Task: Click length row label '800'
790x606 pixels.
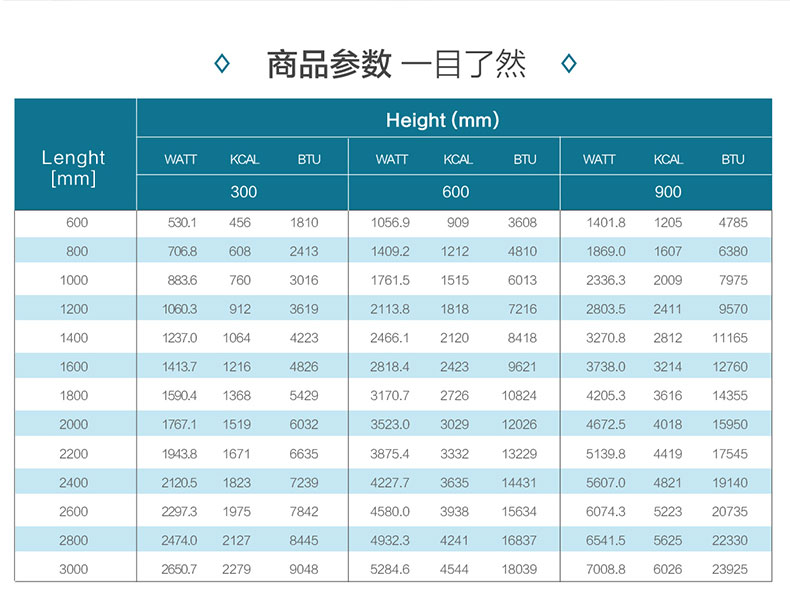Action: point(77,251)
